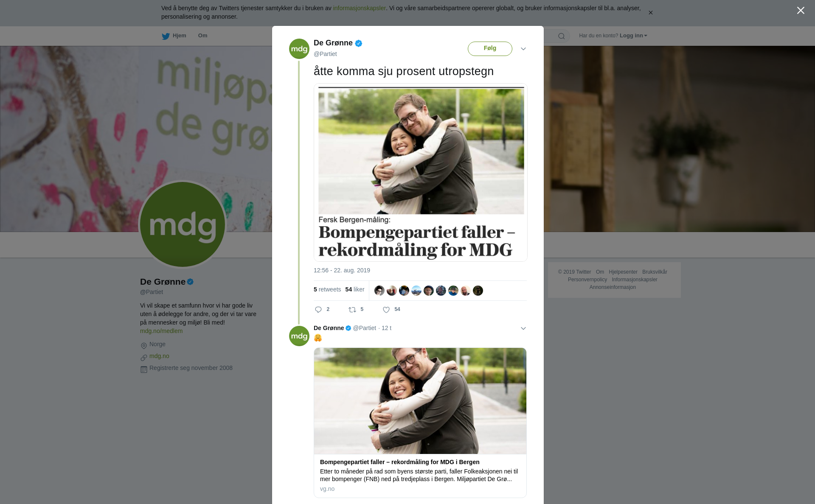
Task: Open the Hjem navigation item
Action: (179, 36)
